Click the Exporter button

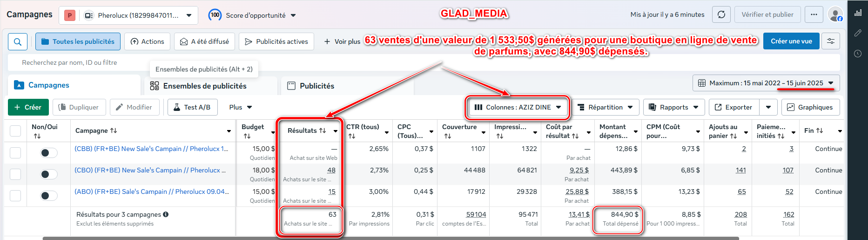coord(734,107)
